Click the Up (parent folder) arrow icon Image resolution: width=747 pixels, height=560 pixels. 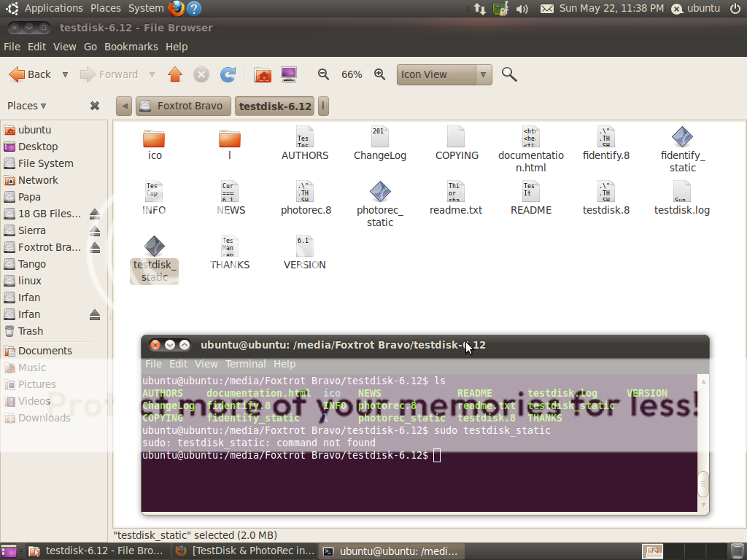click(174, 74)
